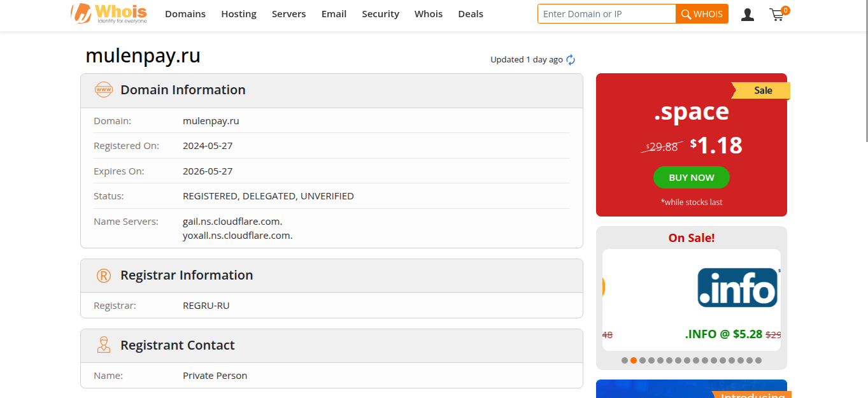The height and width of the screenshot is (398, 868).
Task: Open the Security menu
Action: (380, 14)
